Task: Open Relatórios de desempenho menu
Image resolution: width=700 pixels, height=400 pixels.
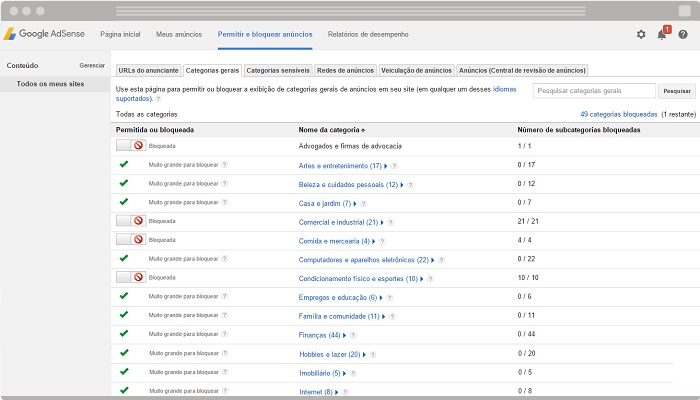Action: (x=368, y=34)
